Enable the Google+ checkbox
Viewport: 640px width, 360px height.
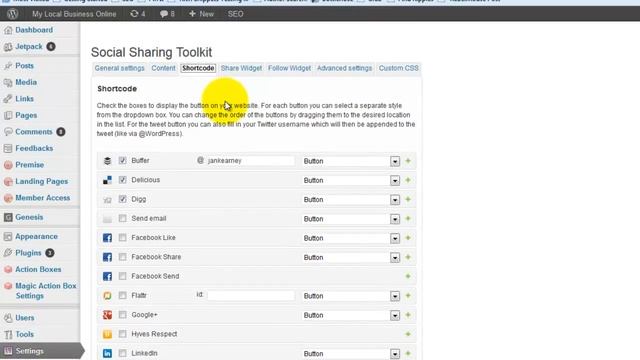coord(122,315)
